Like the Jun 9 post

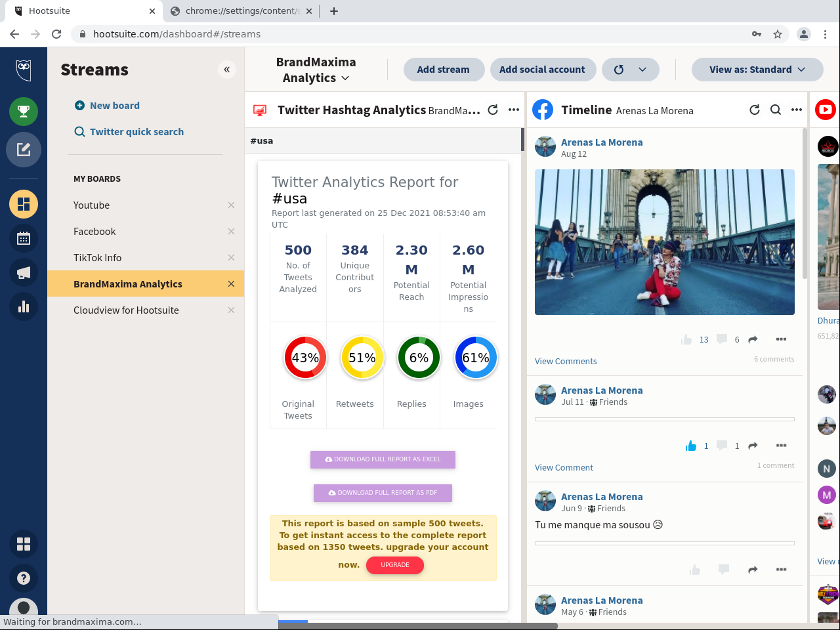point(695,570)
